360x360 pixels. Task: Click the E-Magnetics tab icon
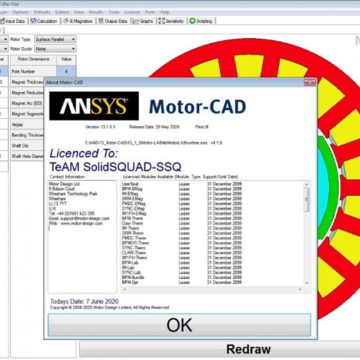click(x=66, y=21)
